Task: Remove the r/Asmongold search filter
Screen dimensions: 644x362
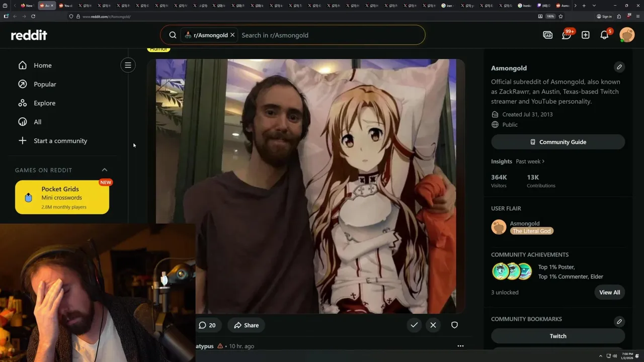Action: click(x=232, y=35)
